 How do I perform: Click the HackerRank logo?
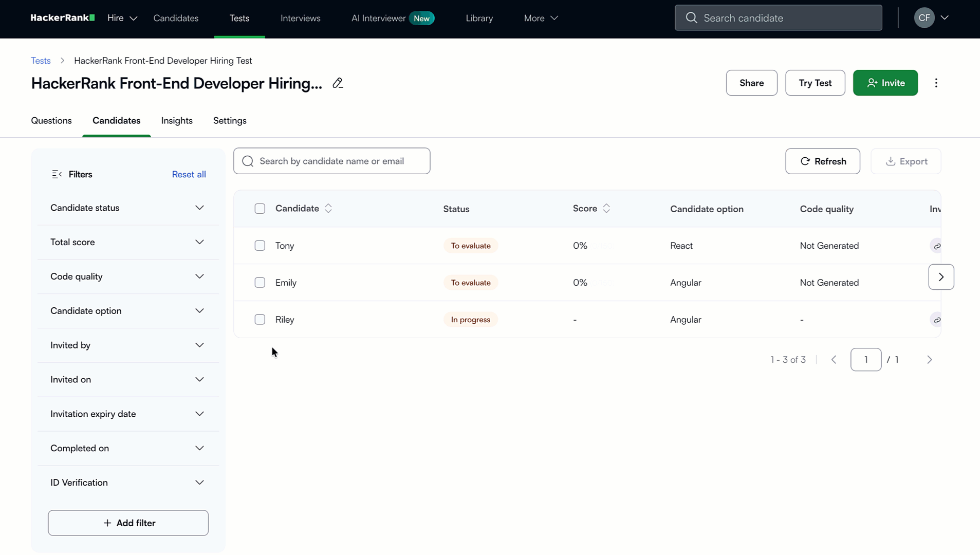click(62, 17)
